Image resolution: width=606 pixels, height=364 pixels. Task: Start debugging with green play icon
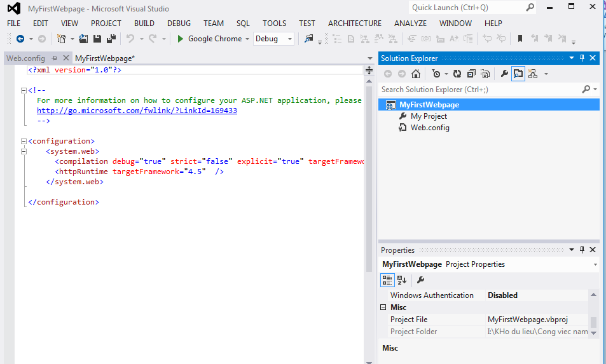pyautogui.click(x=180, y=39)
